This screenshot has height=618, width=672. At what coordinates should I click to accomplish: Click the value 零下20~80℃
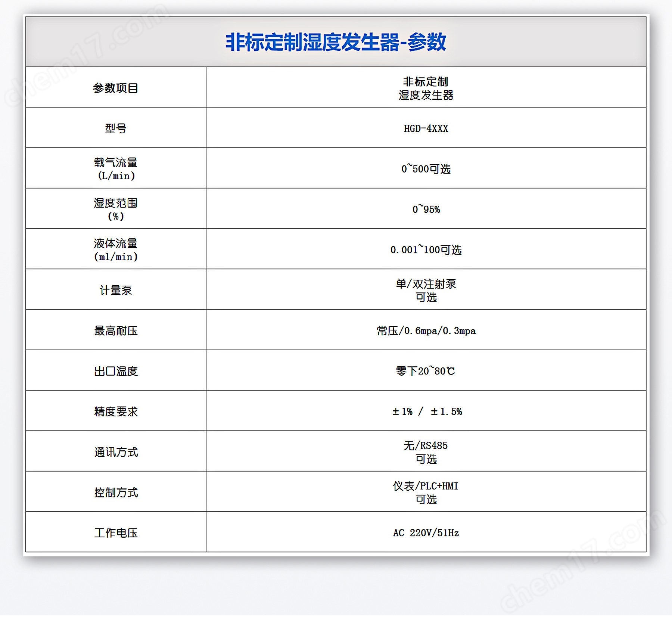coord(426,371)
